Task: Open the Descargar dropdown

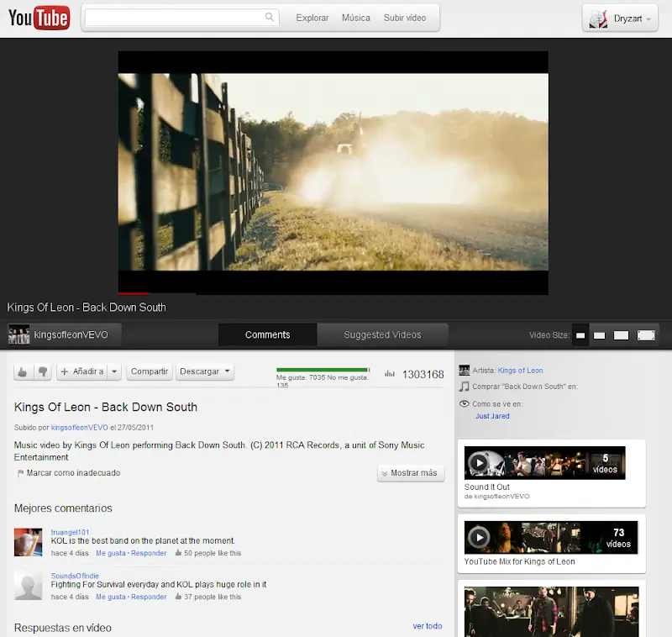Action: (205, 371)
